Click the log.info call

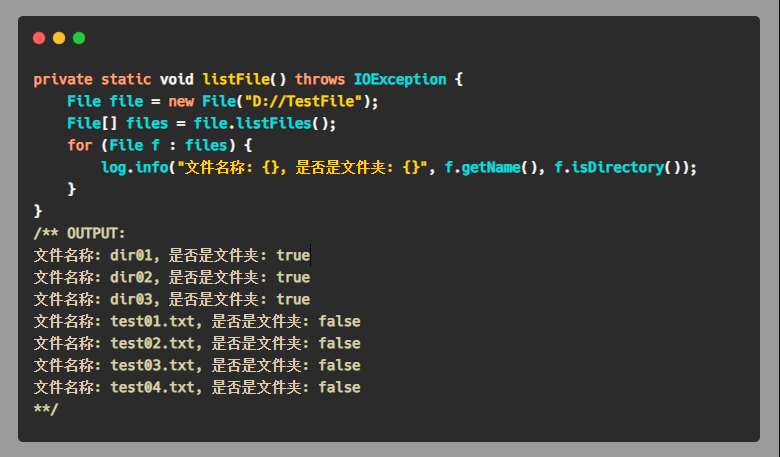(135, 168)
